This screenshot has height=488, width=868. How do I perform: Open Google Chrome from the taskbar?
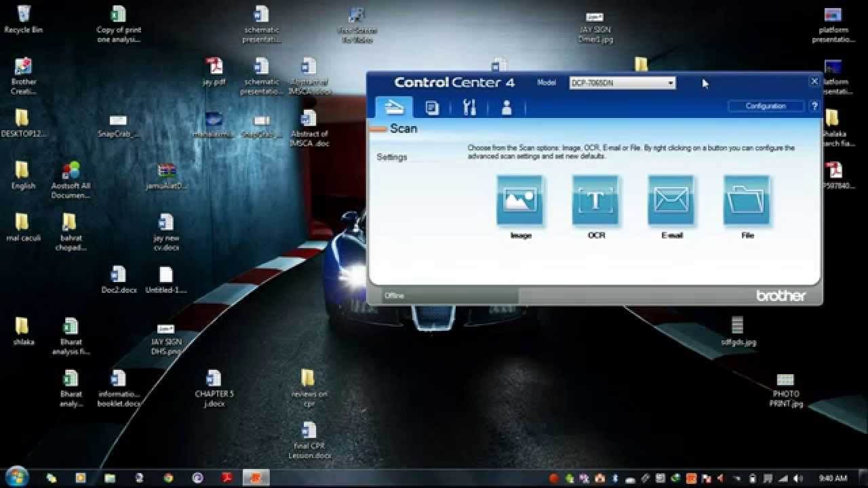pos(168,478)
